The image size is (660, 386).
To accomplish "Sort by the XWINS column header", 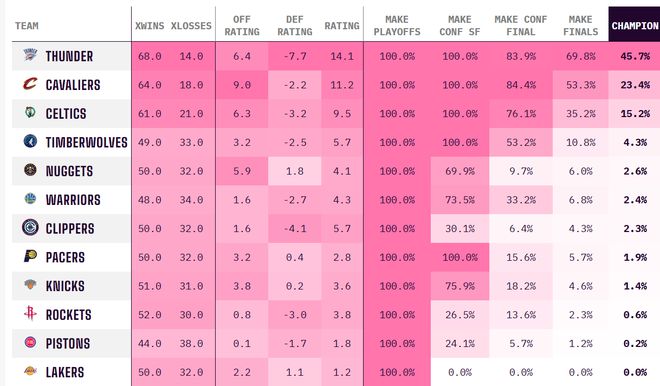I will (x=149, y=26).
